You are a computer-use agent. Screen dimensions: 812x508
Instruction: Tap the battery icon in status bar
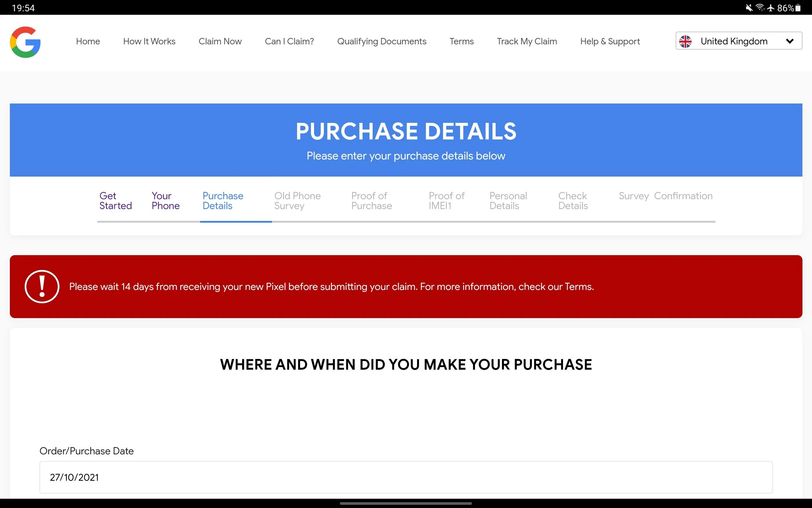coord(798,8)
